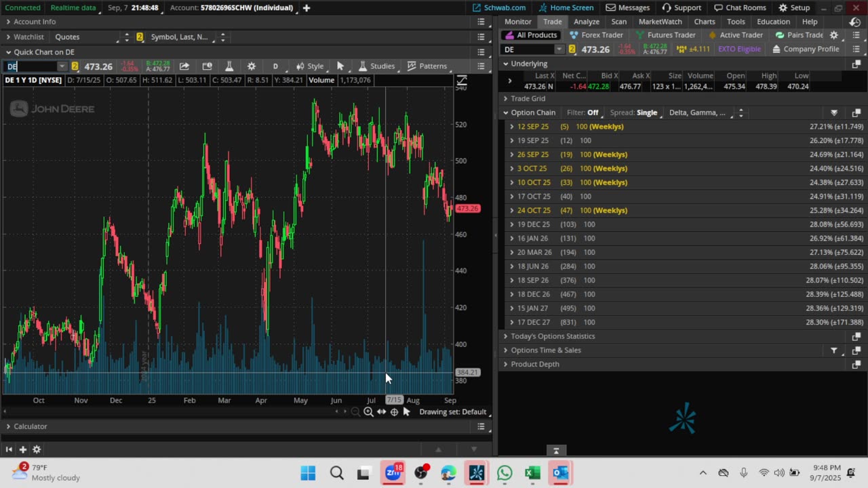Click the Options Time & Sales filter icon
The width and height of the screenshot is (868, 488).
[x=834, y=350]
